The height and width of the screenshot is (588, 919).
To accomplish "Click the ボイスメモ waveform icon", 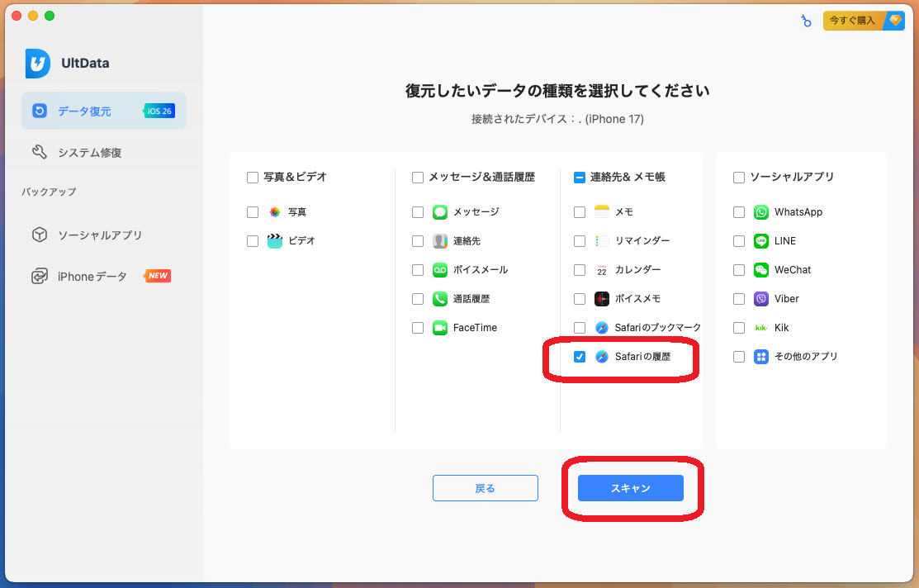I will [x=602, y=299].
